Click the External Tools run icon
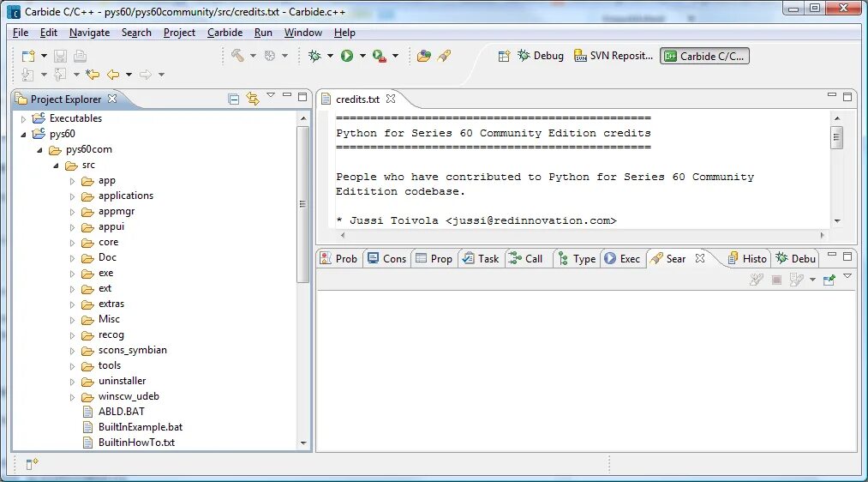Viewport: 868px width, 482px height. tap(380, 56)
